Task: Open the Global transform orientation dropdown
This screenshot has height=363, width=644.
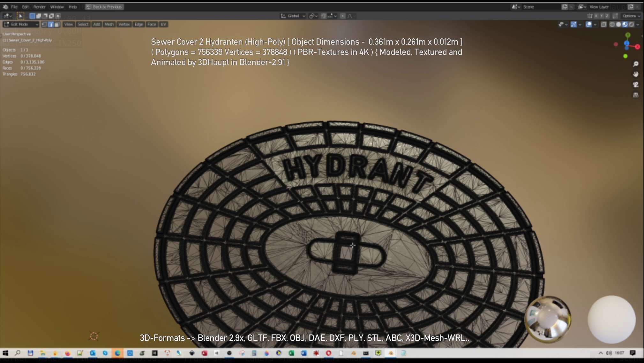Action: 293,16
